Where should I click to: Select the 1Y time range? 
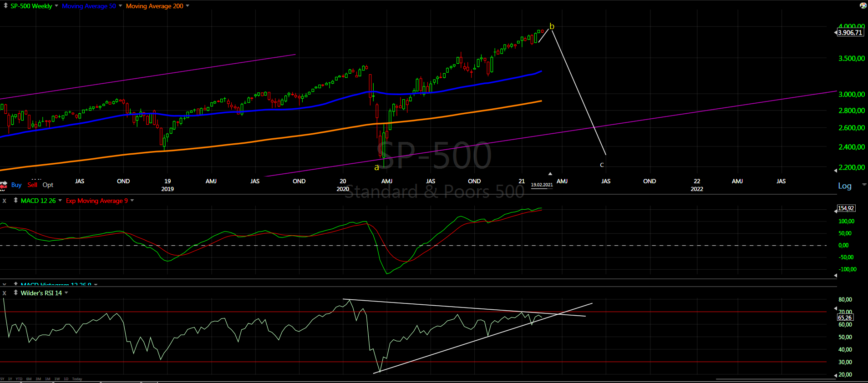(x=10, y=379)
